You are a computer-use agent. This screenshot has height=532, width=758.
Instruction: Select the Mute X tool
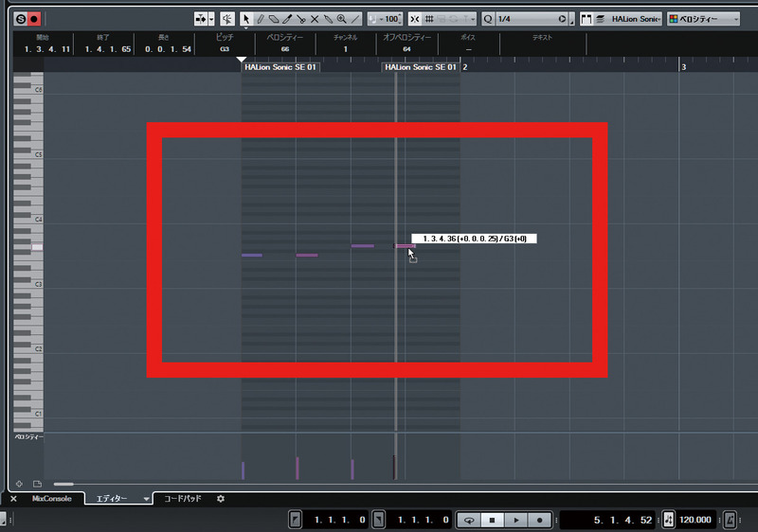(315, 19)
